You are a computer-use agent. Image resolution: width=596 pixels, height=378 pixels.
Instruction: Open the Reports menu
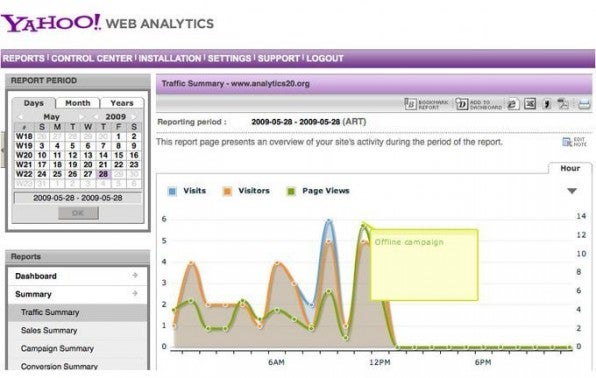pyautogui.click(x=24, y=59)
